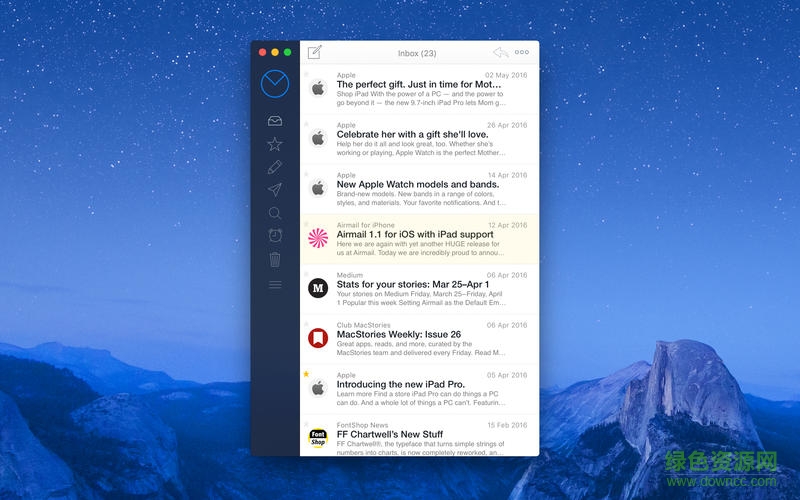Compose a new message with pencil-square icon
800x500 pixels.
pos(315,52)
